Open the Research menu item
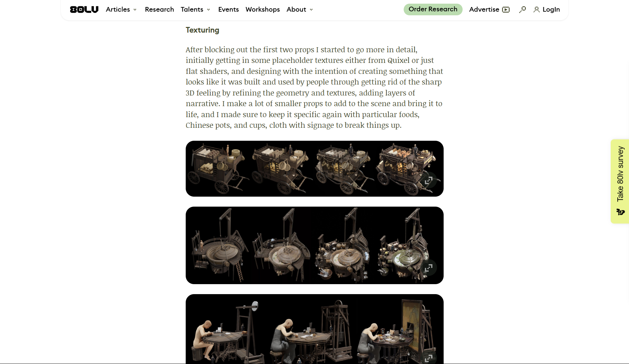 click(x=159, y=9)
